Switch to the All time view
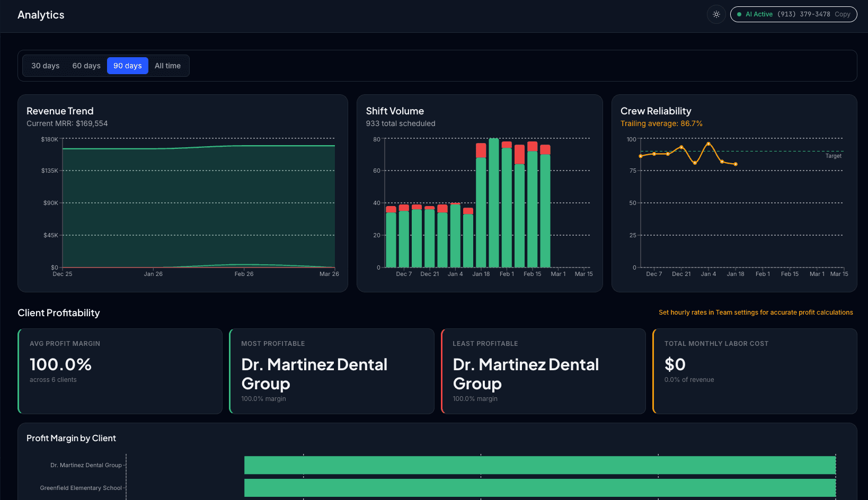 168,66
